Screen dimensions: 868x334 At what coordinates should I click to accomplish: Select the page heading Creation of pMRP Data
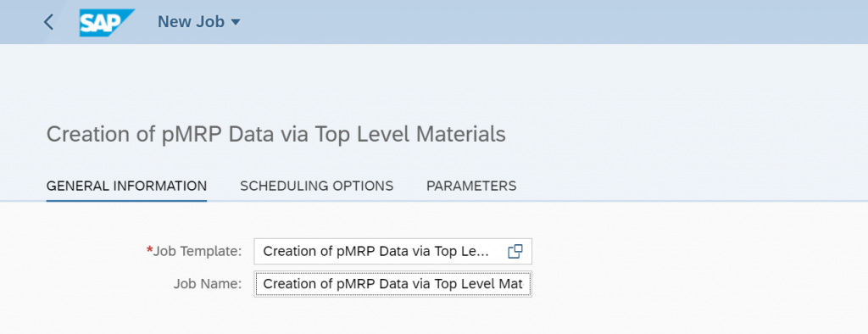[275, 135]
